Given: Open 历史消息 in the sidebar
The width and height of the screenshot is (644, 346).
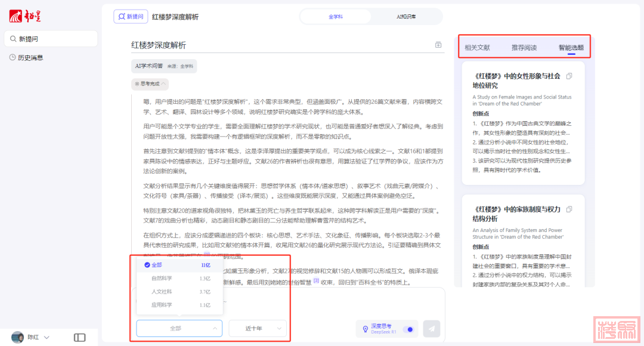Looking at the screenshot, I should tap(30, 58).
